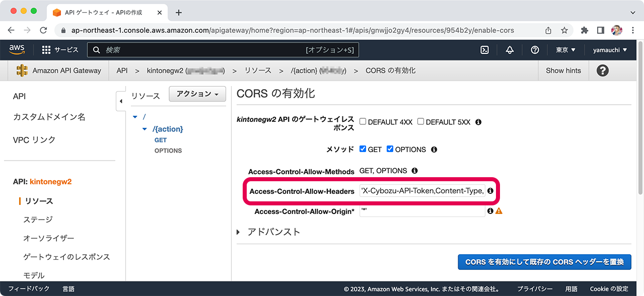This screenshot has width=644, height=296.
Task: Select the GET method in the tree
Action: pyautogui.click(x=161, y=140)
